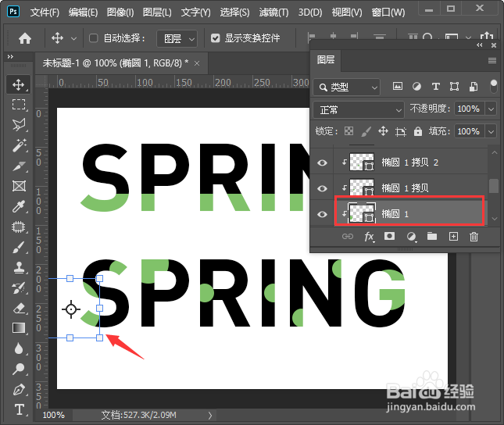Select the Healing Brush patch tool

[18, 227]
